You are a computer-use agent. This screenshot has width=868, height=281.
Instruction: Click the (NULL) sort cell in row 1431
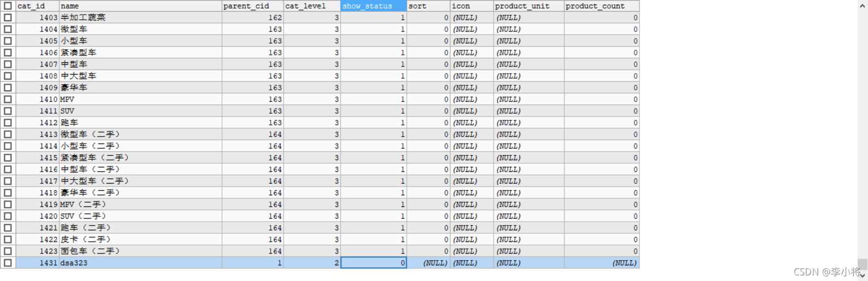click(428, 263)
